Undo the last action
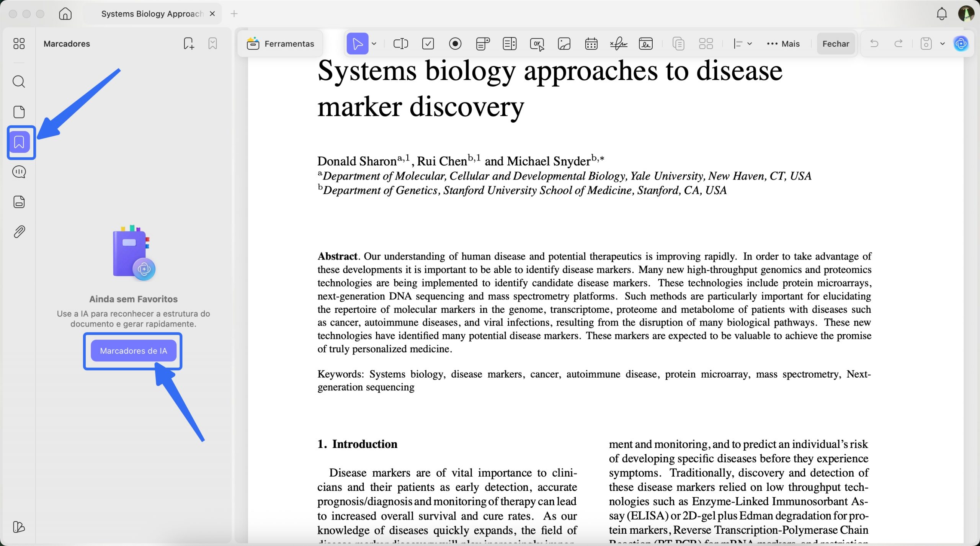Image resolution: width=980 pixels, height=546 pixels. 875,43
